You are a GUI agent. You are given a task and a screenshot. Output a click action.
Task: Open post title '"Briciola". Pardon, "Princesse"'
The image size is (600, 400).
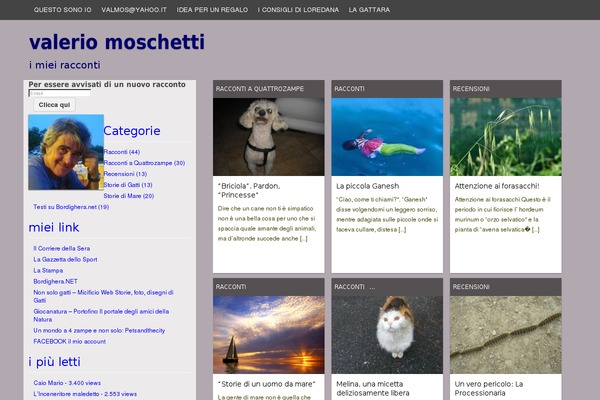249,191
